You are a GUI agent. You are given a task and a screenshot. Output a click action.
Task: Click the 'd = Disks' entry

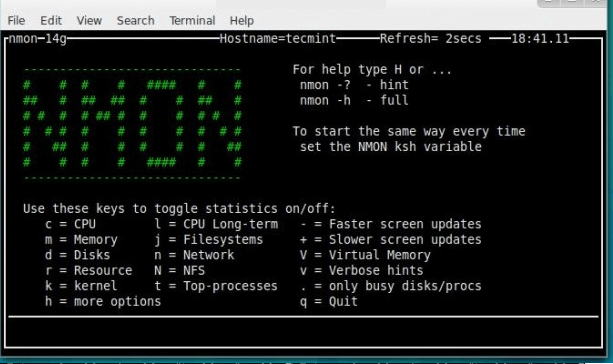[x=77, y=255]
